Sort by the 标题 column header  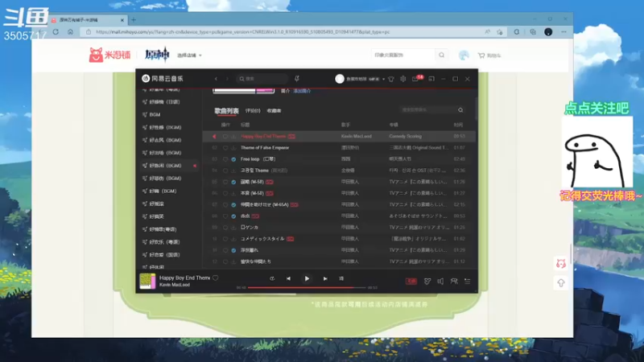coord(246,125)
